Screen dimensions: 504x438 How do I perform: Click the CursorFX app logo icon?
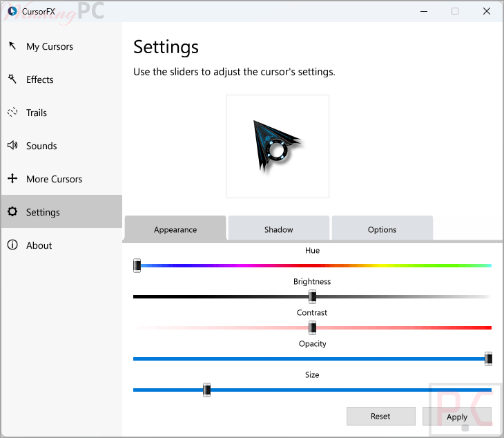[12, 11]
